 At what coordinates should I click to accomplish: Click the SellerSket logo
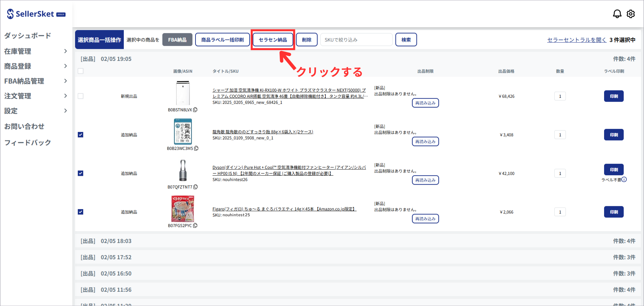click(x=36, y=14)
